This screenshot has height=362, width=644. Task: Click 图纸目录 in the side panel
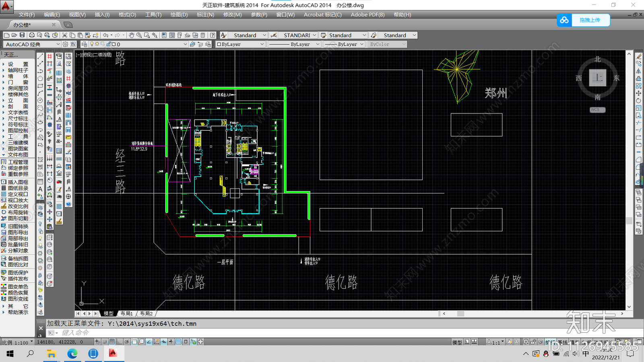18,188
